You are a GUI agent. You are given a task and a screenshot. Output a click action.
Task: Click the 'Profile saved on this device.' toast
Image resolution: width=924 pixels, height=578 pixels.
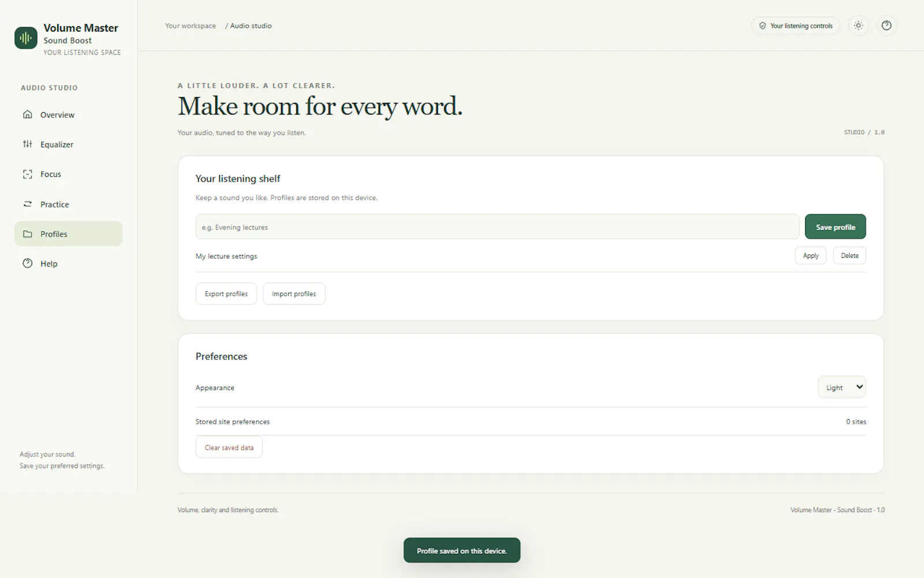click(462, 550)
